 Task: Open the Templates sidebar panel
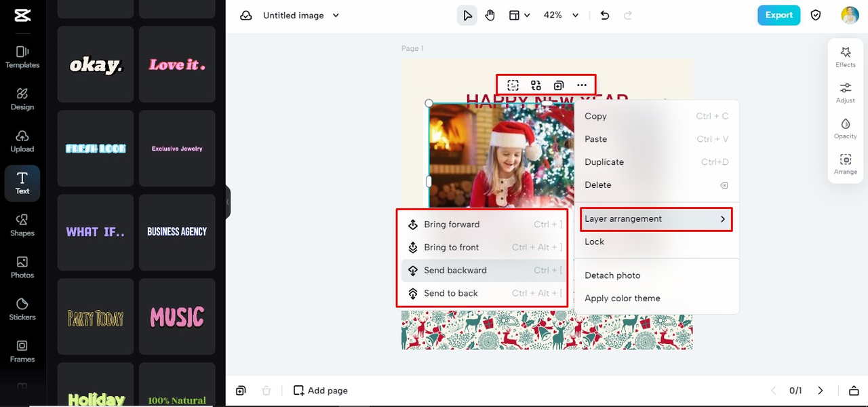pos(22,57)
